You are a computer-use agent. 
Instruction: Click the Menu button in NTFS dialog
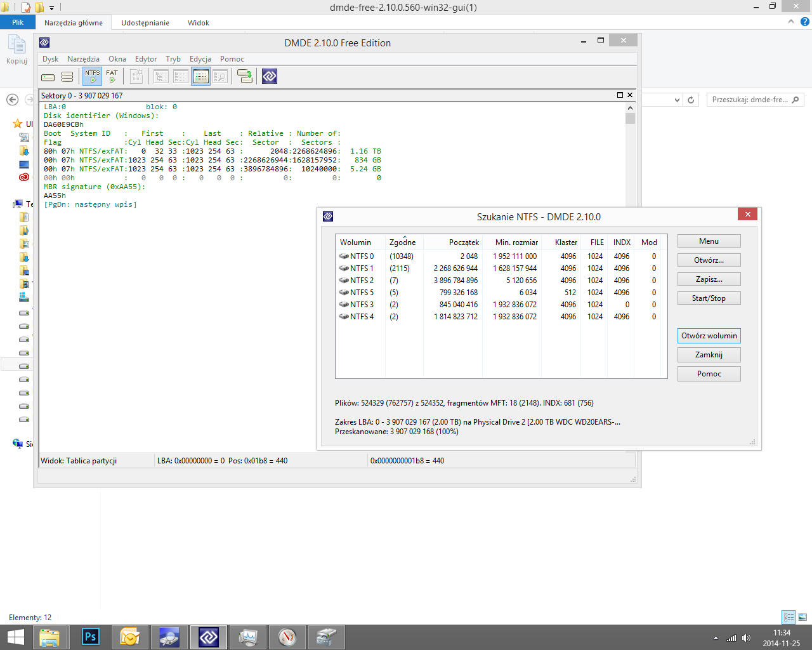coord(709,241)
